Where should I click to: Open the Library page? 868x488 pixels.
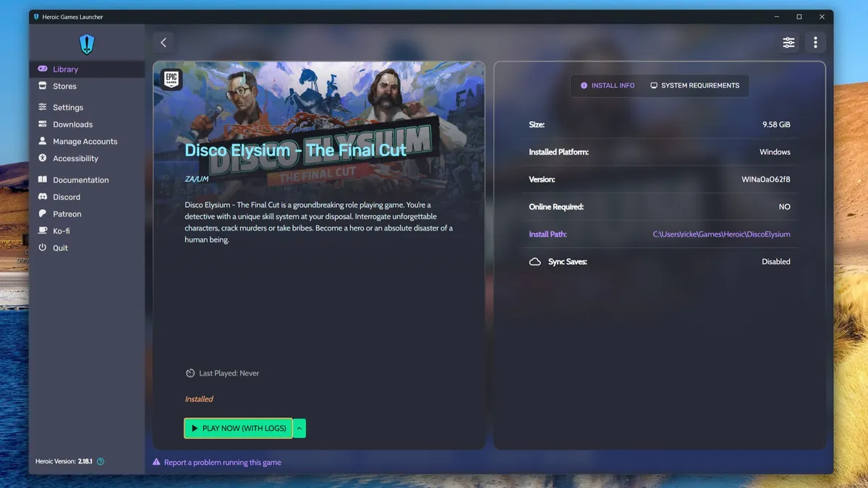pyautogui.click(x=87, y=69)
